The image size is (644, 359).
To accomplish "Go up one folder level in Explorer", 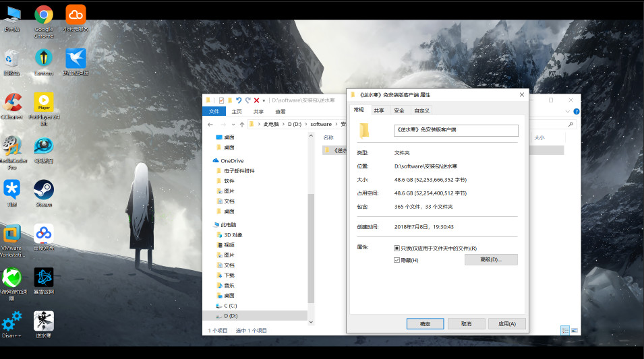I will [242, 125].
